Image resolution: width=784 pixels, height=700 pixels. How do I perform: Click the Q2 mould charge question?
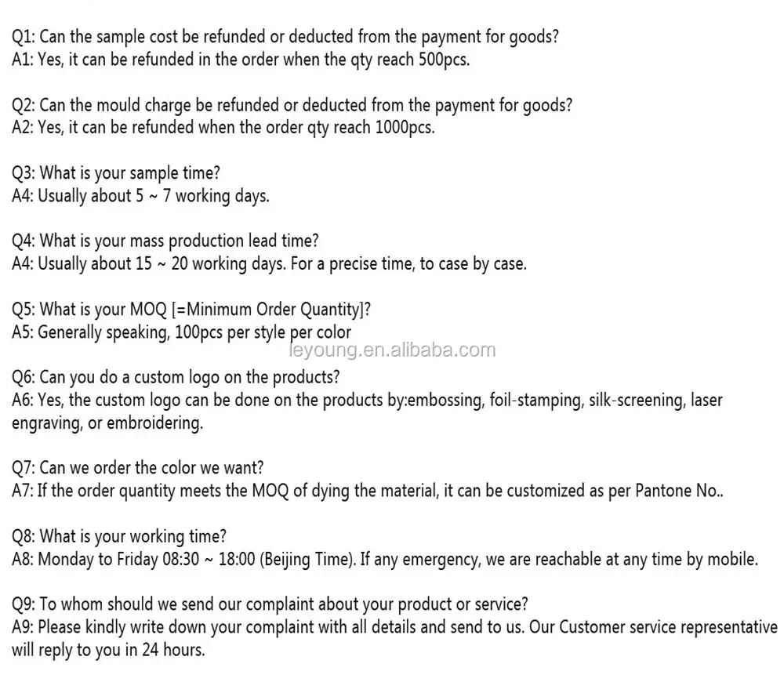pyautogui.click(x=292, y=104)
